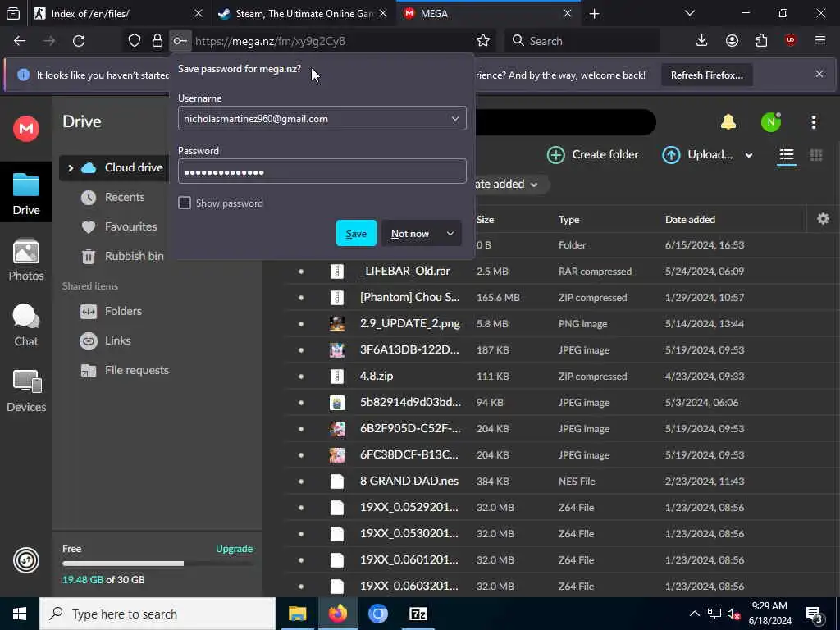
Task: Show hidden system tray icons
Action: click(694, 614)
